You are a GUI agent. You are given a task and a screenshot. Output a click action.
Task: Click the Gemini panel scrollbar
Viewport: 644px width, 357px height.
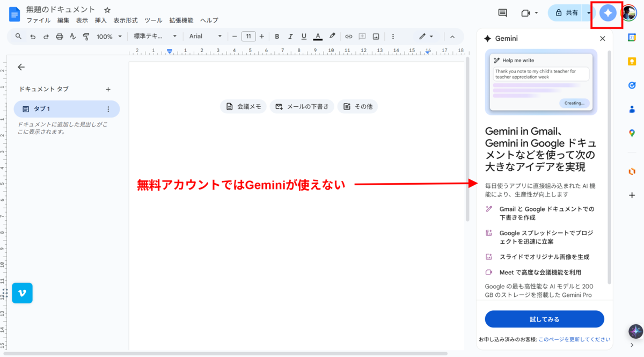[609, 166]
